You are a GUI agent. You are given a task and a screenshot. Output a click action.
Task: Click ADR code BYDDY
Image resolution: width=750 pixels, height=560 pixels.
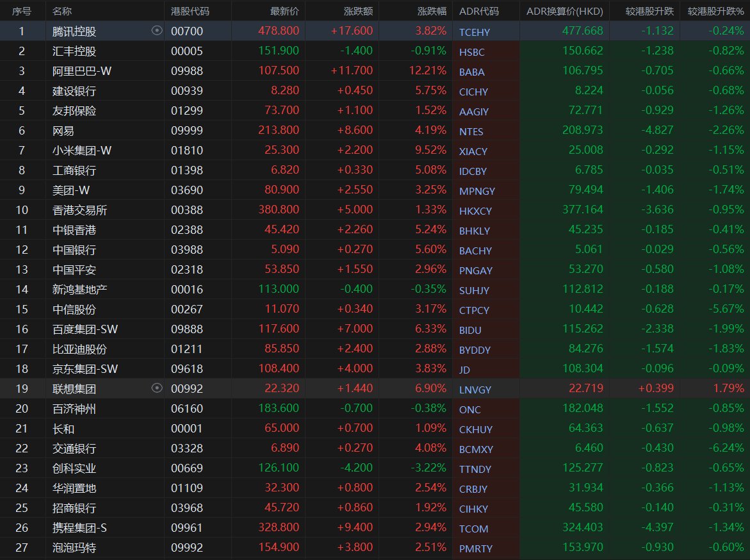coord(475,350)
